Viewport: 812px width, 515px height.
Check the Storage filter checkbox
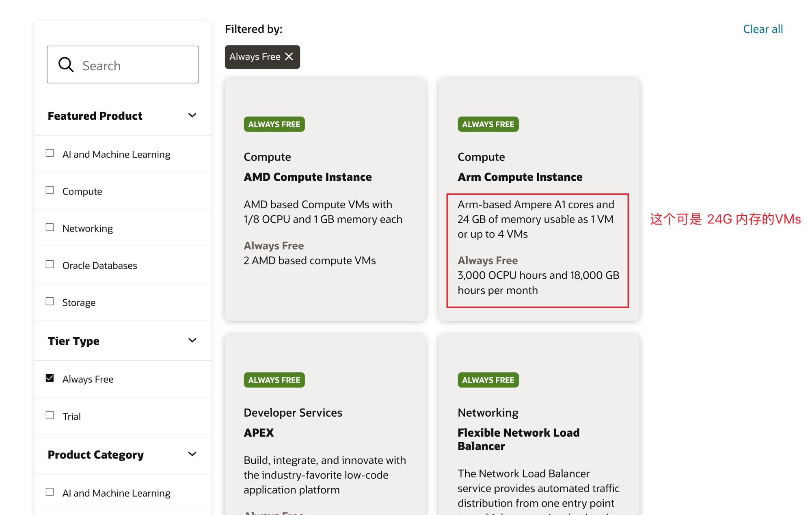(x=50, y=301)
